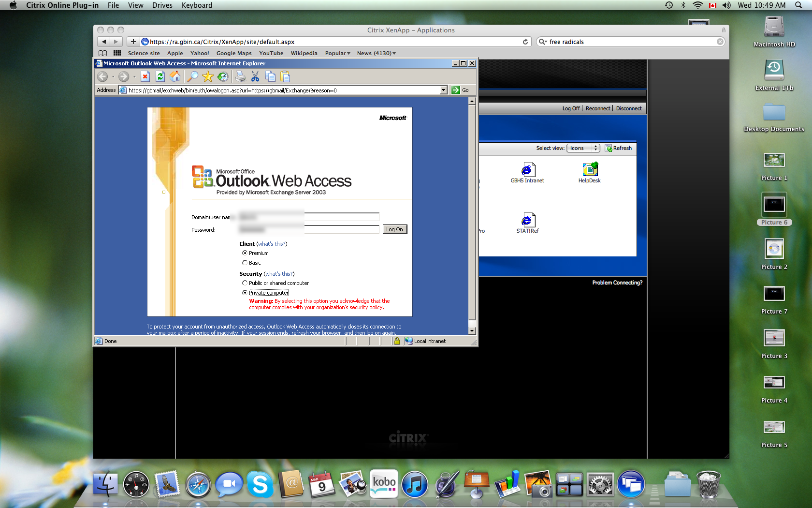The image size is (812, 508).
Task: Open IE History icon
Action: click(x=222, y=76)
